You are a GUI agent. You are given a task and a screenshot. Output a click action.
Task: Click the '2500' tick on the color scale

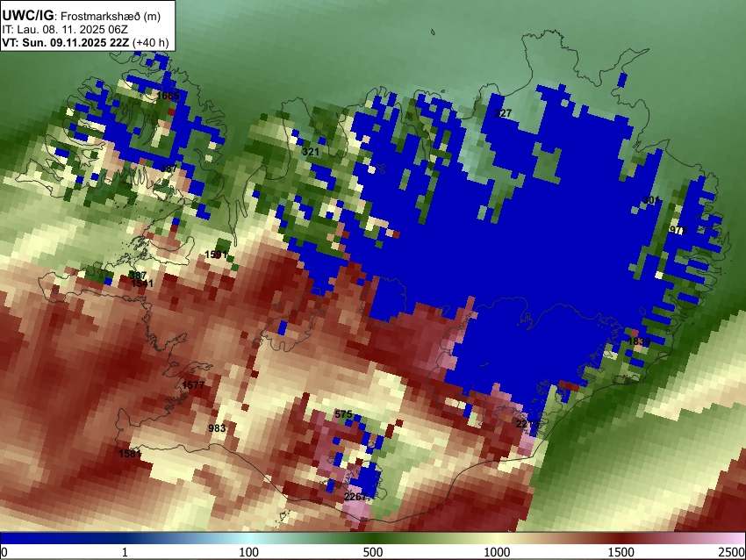[x=733, y=552]
